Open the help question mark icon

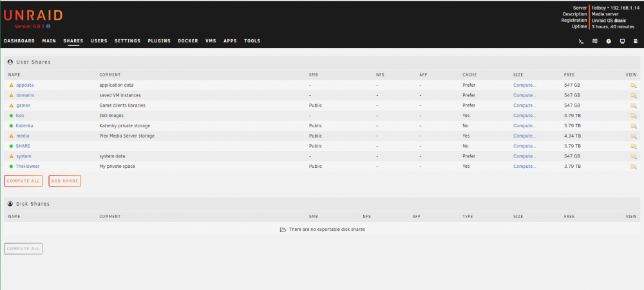tap(609, 41)
